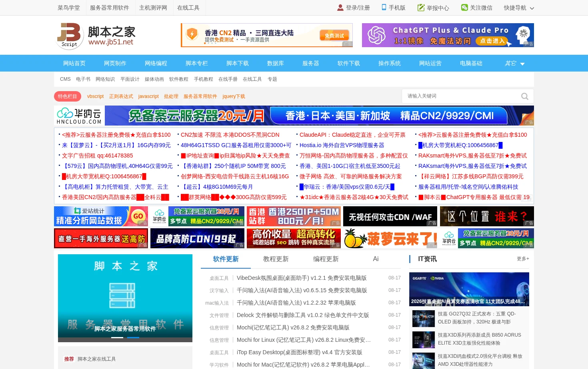Open 网页制作 in main nav

click(115, 63)
